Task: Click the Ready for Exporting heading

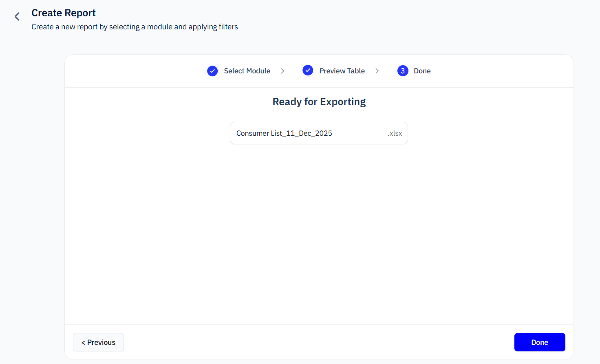Action: 319,102
